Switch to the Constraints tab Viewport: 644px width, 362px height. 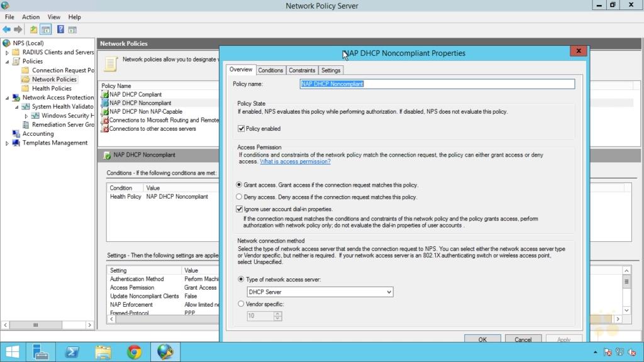pos(302,70)
